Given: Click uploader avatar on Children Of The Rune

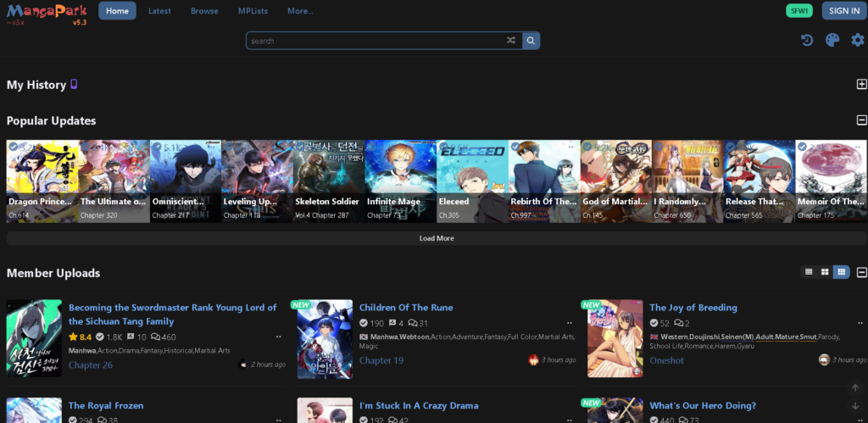Looking at the screenshot, I should pyautogui.click(x=534, y=360).
